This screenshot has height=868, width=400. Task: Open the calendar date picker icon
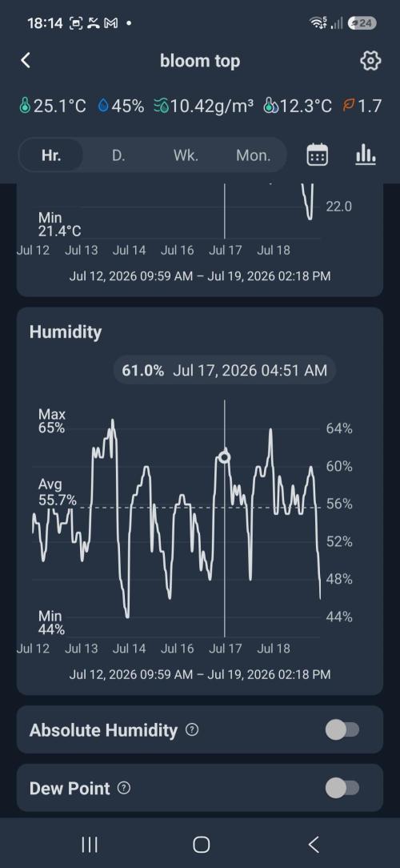pyautogui.click(x=317, y=155)
